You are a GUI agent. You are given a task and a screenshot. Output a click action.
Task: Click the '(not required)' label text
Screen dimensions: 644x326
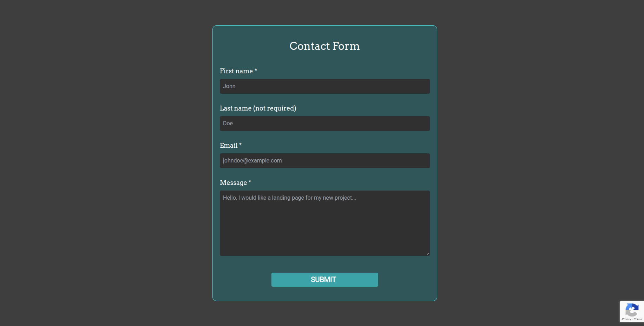point(275,108)
